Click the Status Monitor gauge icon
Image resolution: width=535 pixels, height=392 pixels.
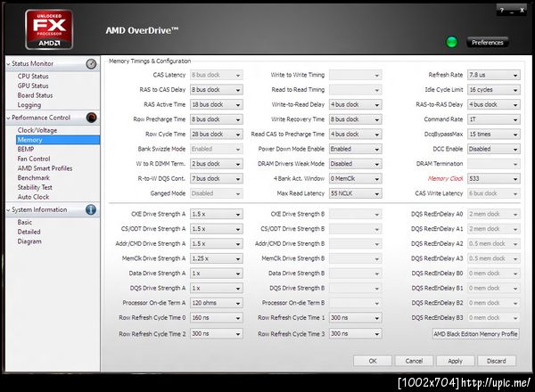[x=91, y=64]
